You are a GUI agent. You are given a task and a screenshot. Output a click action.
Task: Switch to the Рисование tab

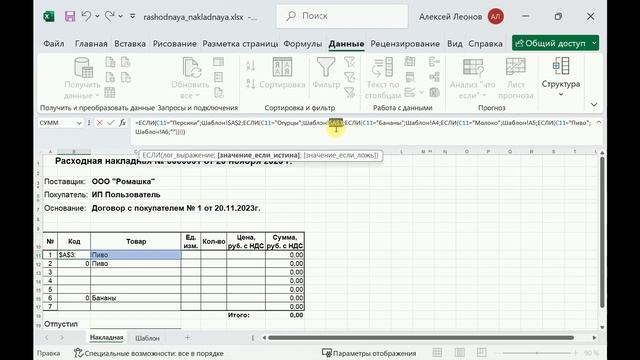pyautogui.click(x=174, y=43)
